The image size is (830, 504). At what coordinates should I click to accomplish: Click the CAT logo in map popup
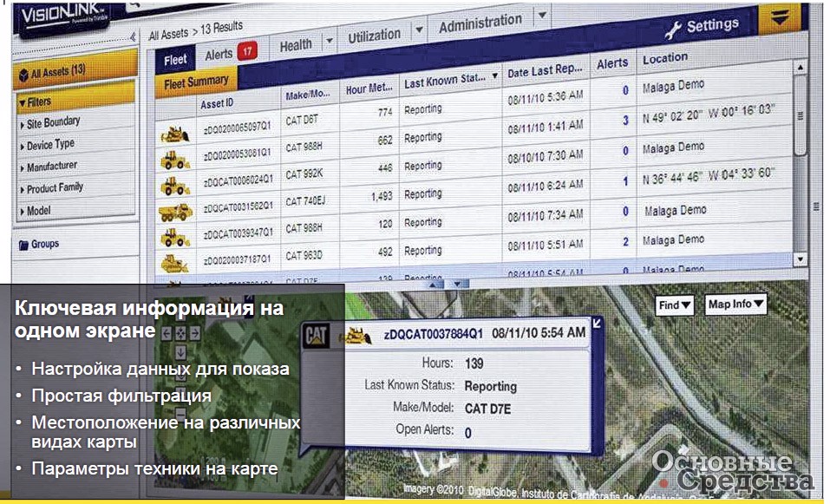point(316,336)
